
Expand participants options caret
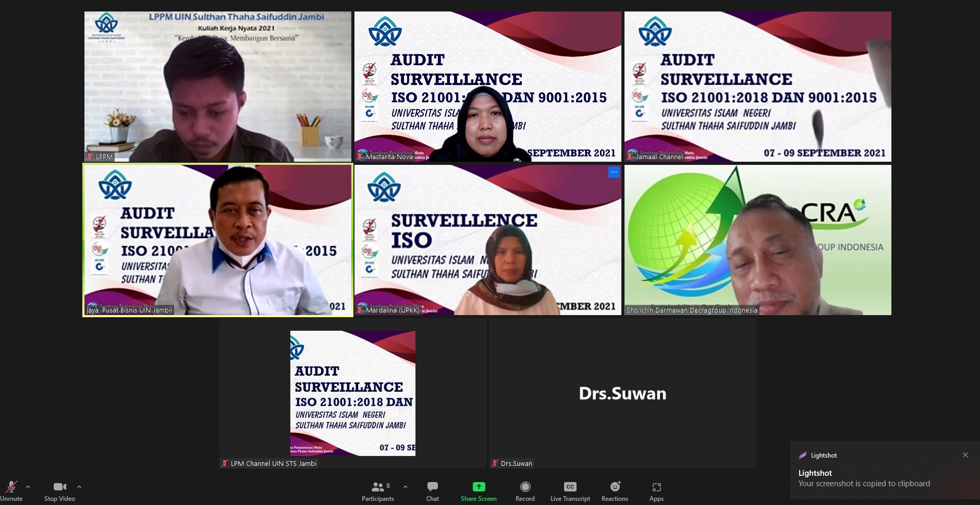coord(406,487)
